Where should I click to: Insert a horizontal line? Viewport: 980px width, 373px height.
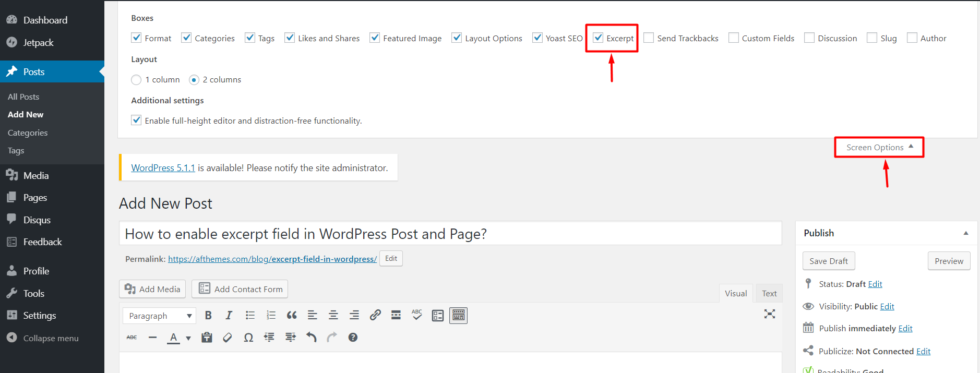coord(152,338)
